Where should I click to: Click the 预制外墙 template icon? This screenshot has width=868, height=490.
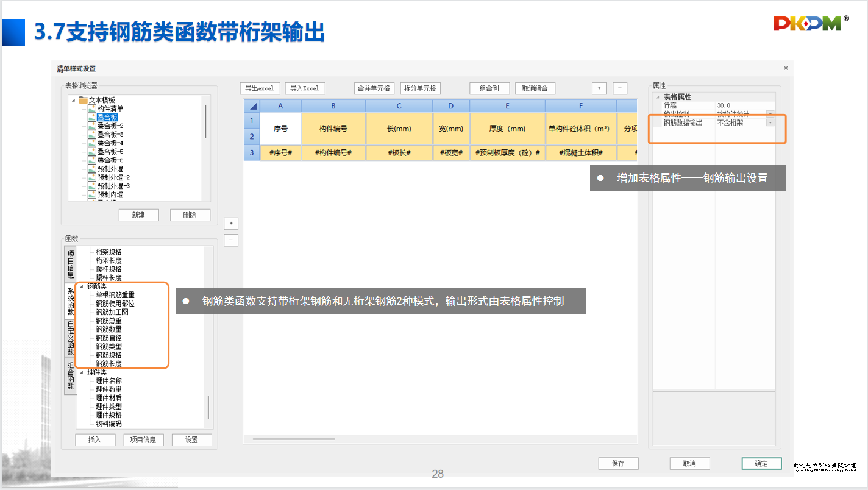(x=91, y=168)
